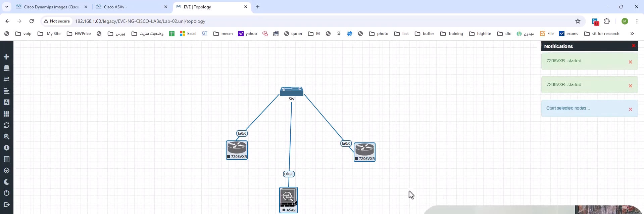Close the Notifications panel with the red X
The width and height of the screenshot is (644, 214).
pyautogui.click(x=634, y=45)
